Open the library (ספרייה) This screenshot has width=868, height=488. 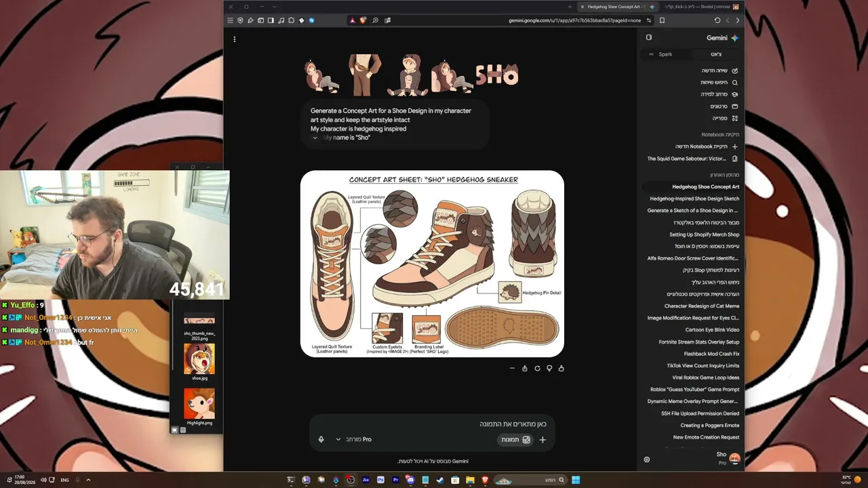click(725, 119)
